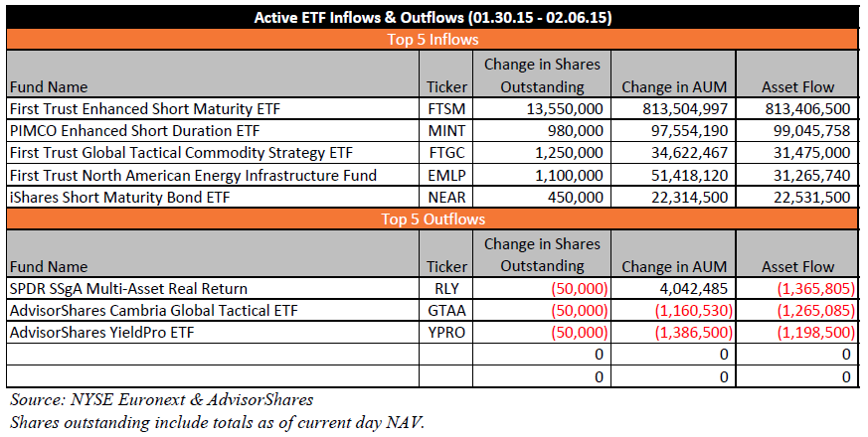This screenshot has width=868, height=437.
Task: Select the Top 5 Outflows orange header
Action: point(434,219)
